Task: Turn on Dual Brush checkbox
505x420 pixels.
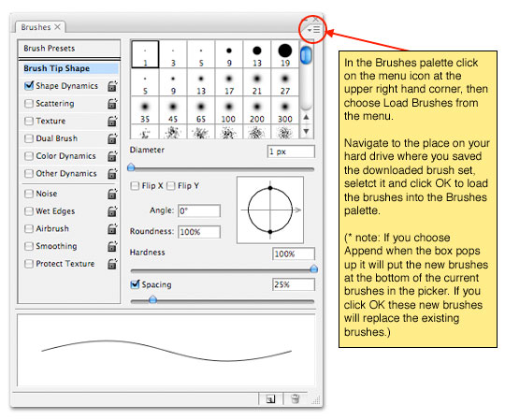Action: click(29, 138)
